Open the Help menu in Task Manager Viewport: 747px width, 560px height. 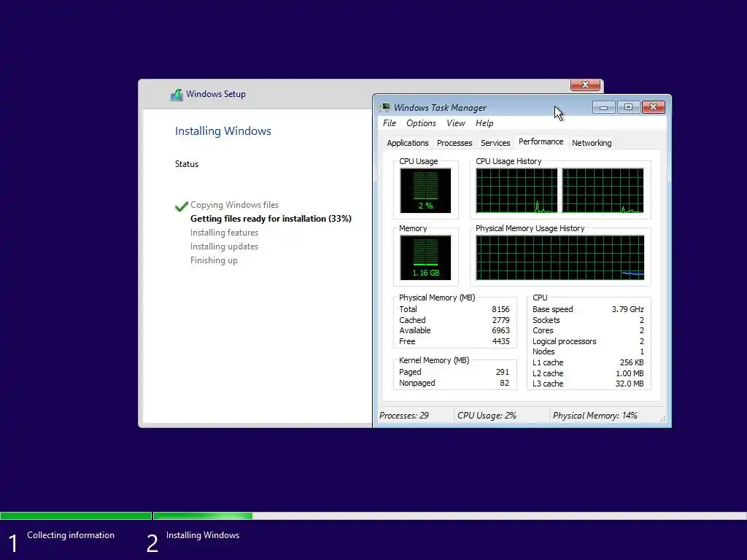pyautogui.click(x=484, y=123)
